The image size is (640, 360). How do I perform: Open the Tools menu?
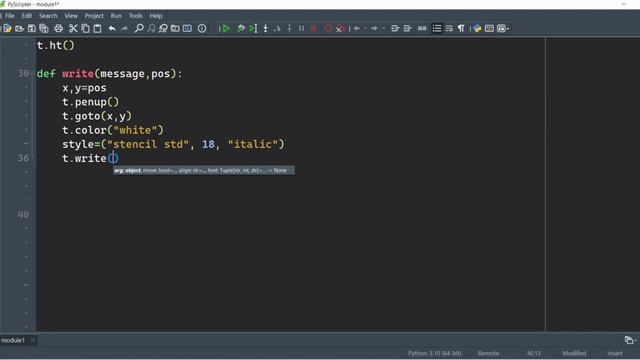136,16
